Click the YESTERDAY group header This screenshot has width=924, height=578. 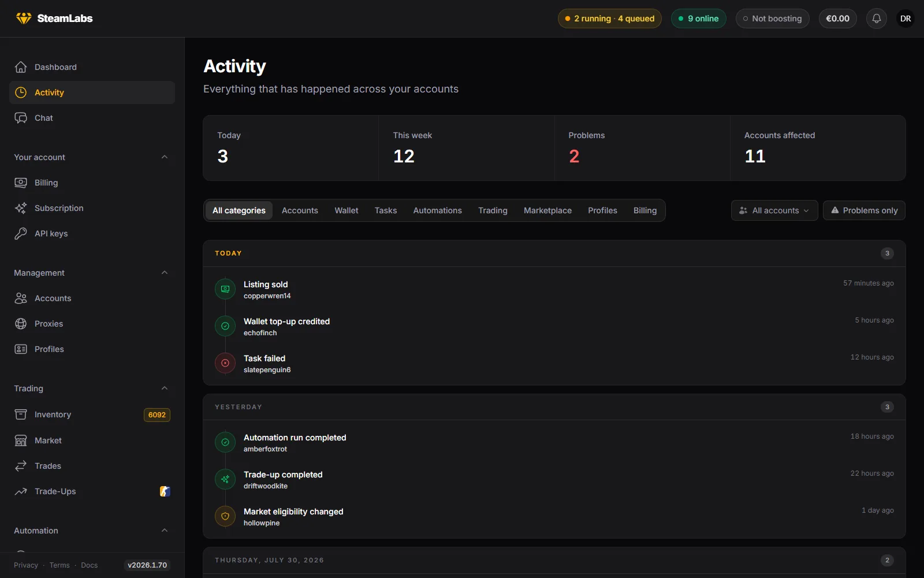[x=239, y=407]
